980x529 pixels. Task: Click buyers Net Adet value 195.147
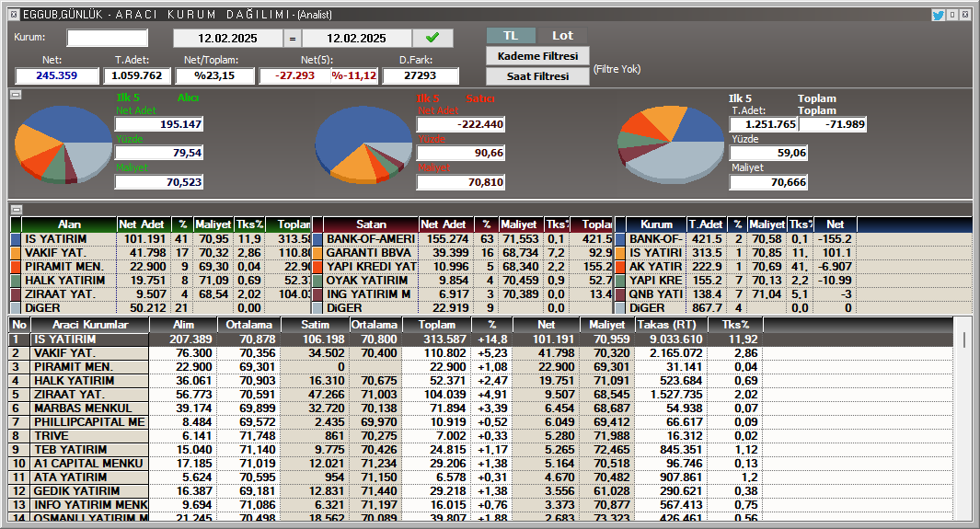click(x=159, y=124)
